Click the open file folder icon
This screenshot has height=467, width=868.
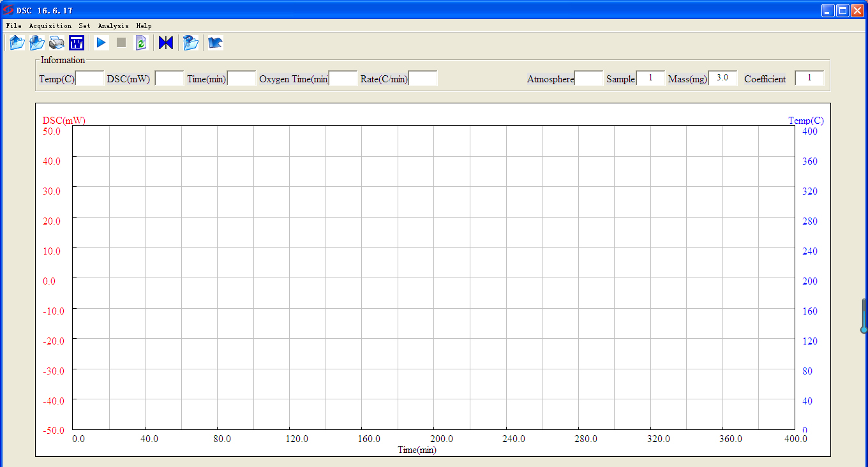tap(17, 43)
